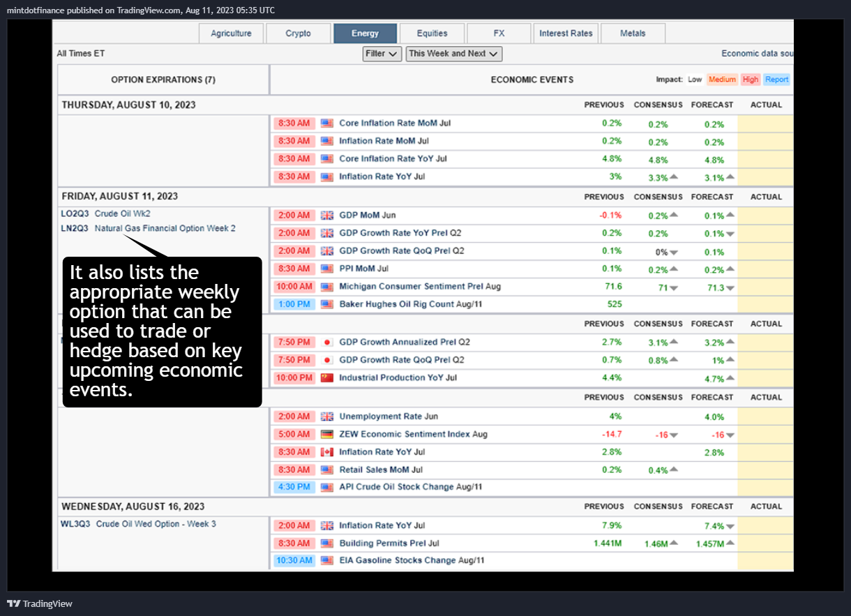The height and width of the screenshot is (616, 851).
Task: Click the US flag beside API Crude Oil Stock
Action: point(326,487)
